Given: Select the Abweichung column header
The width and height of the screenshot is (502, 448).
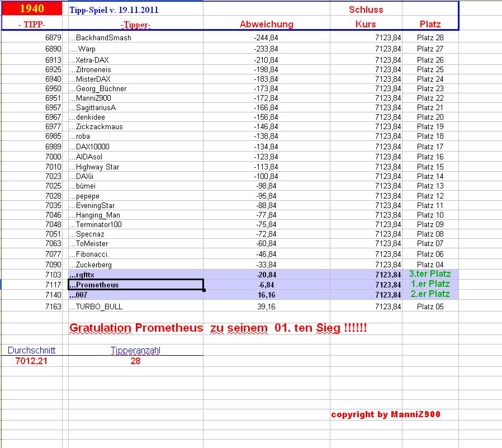Looking at the screenshot, I should [267, 24].
